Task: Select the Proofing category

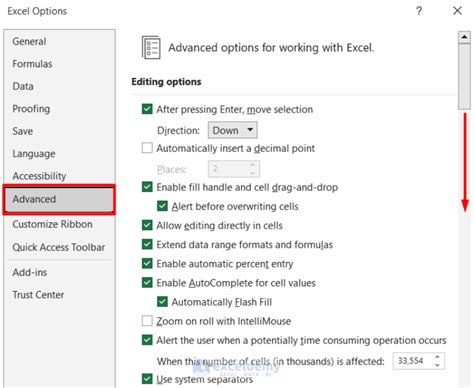Action: point(31,109)
